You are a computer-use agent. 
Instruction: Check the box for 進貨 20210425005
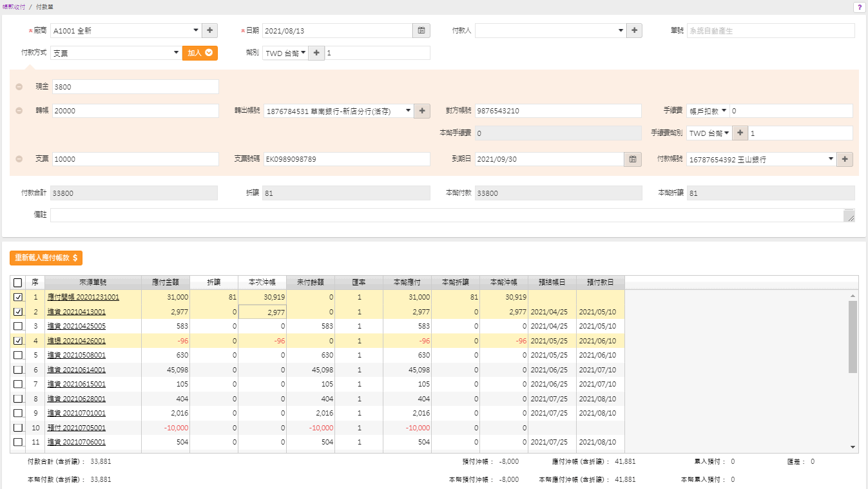pyautogui.click(x=18, y=326)
